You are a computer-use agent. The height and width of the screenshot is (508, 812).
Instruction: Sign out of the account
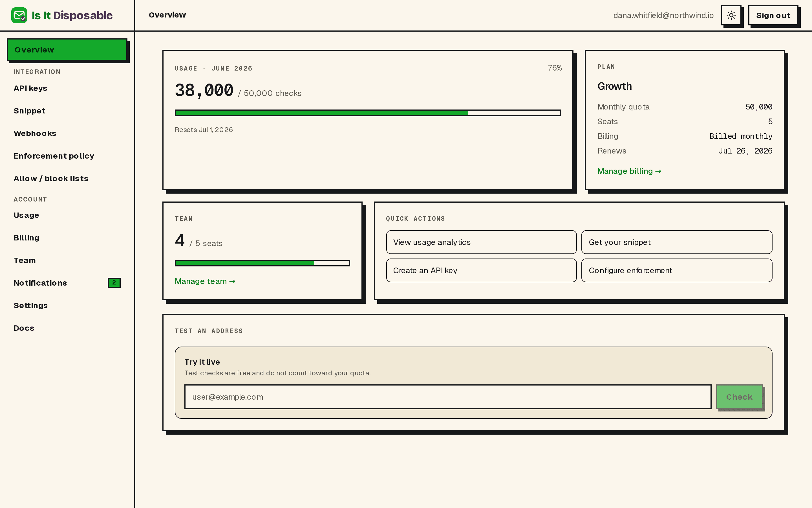point(773,15)
